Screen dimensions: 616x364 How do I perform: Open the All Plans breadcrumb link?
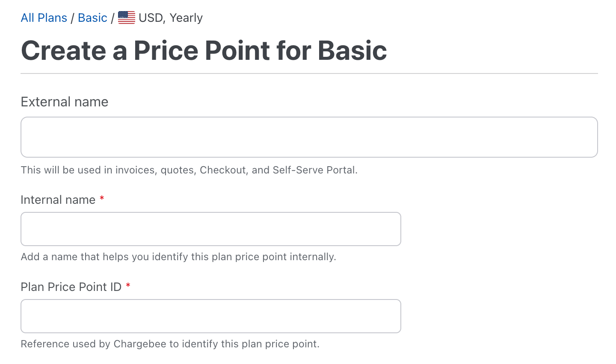[x=44, y=18]
